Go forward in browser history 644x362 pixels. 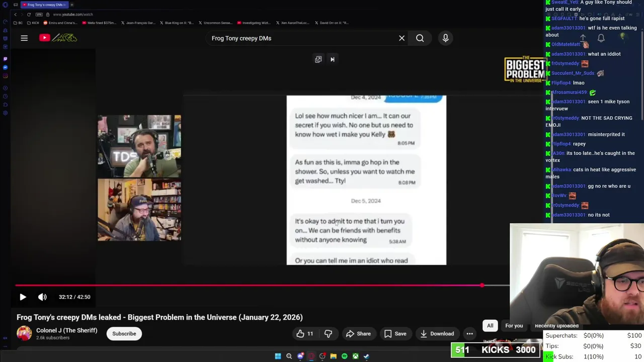22,15
